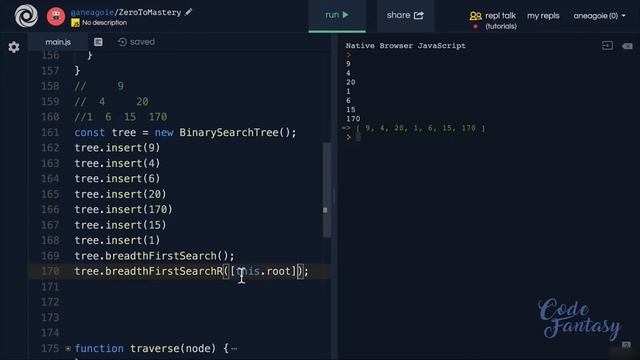The width and height of the screenshot is (640, 360).
Task: Switch to the main.js tab
Action: tap(58, 42)
